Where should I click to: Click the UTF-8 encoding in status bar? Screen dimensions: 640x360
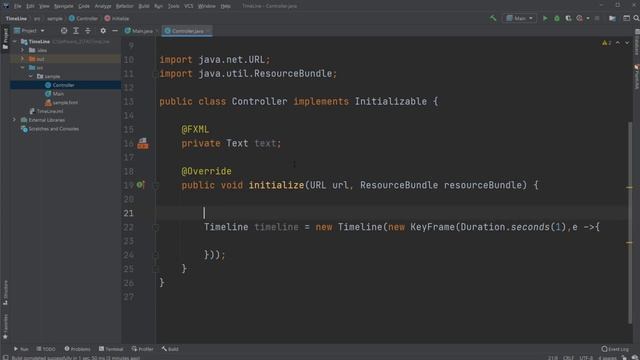(586, 358)
